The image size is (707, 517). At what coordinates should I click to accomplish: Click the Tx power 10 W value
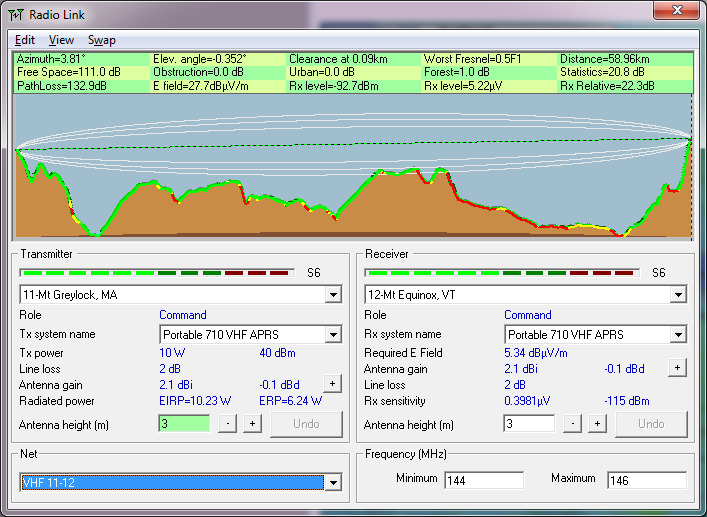(x=172, y=353)
